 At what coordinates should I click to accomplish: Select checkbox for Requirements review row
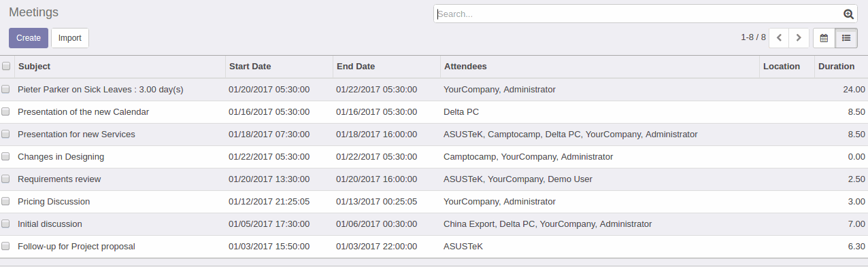[5, 179]
